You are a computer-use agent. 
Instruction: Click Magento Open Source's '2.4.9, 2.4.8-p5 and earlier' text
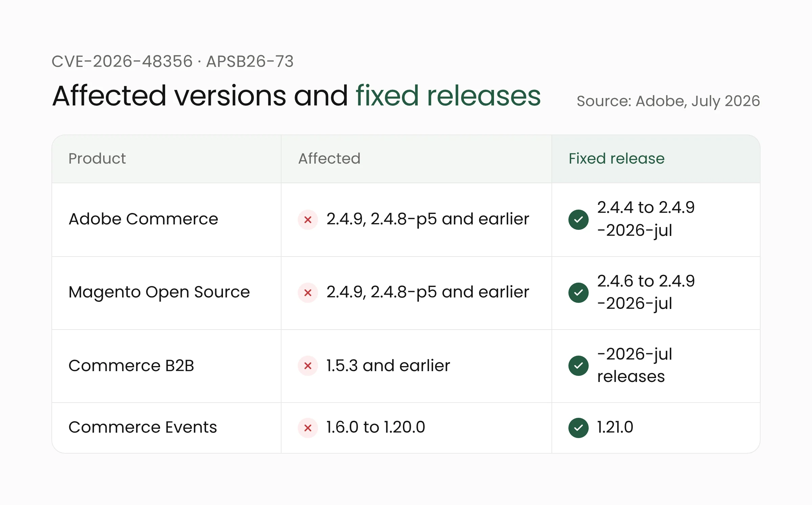pos(428,292)
